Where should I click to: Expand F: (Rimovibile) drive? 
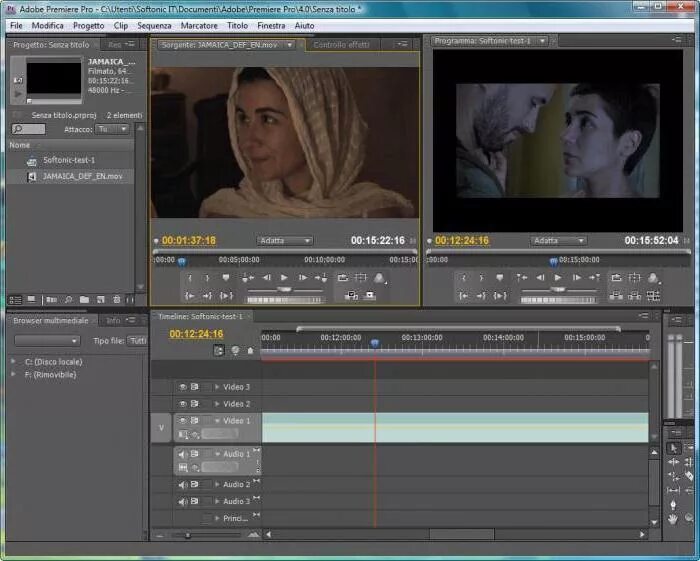[13, 374]
